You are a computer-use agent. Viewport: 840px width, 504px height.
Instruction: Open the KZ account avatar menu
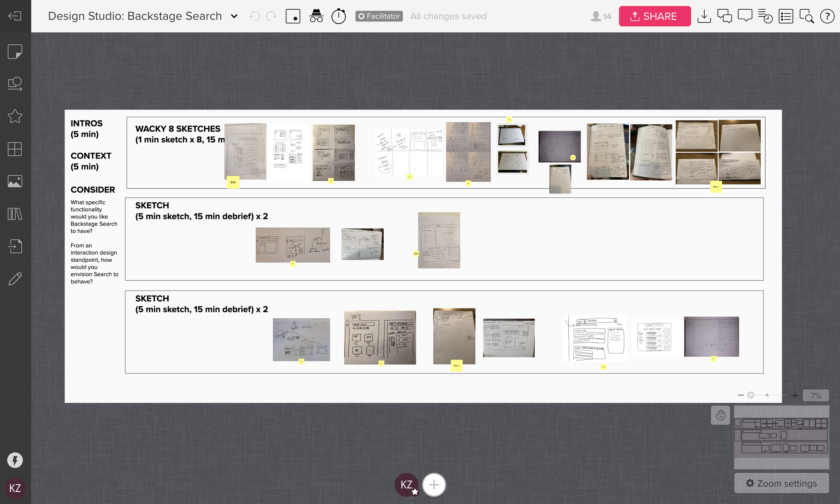(15, 488)
